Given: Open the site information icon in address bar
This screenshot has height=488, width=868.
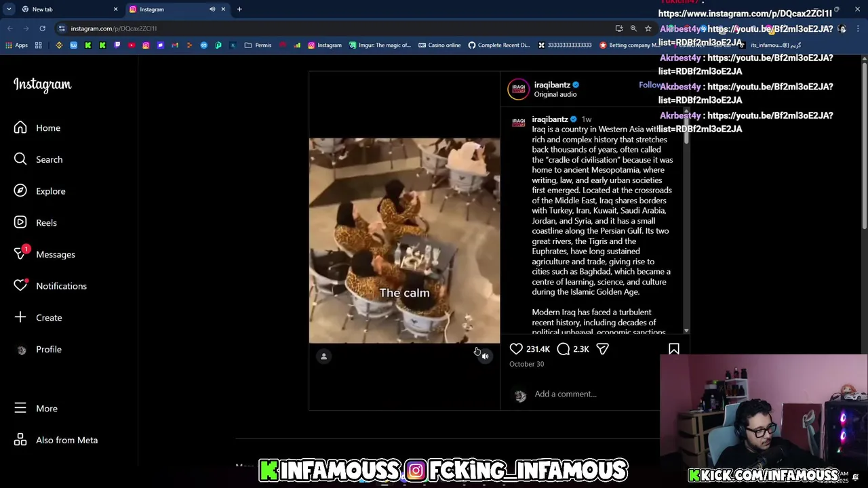Looking at the screenshot, I should pyautogui.click(x=62, y=28).
